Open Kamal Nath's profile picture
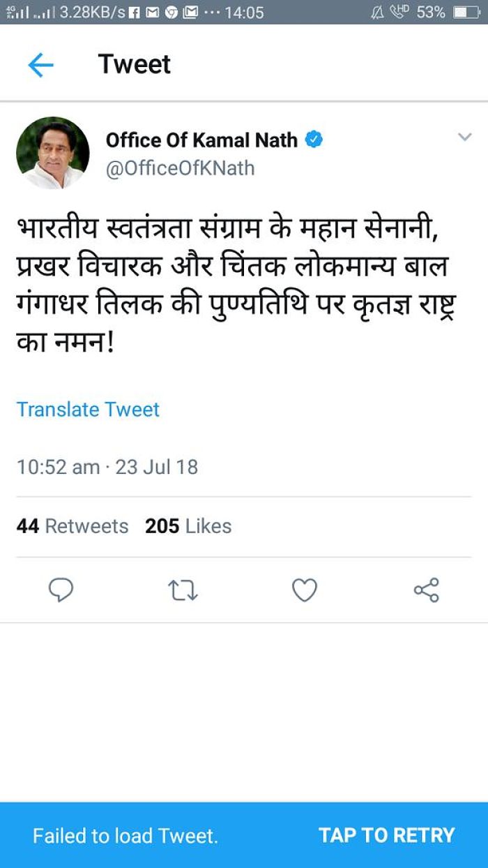The image size is (488, 868). click(53, 153)
